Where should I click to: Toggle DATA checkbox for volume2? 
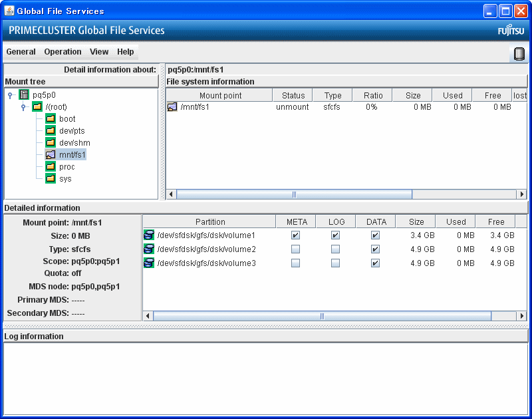[375, 249]
